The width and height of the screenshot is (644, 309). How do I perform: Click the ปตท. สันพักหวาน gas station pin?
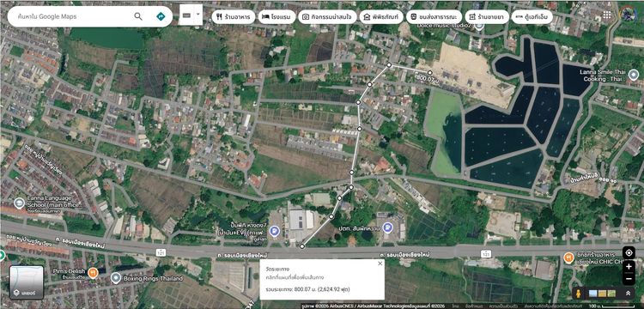tap(387, 227)
